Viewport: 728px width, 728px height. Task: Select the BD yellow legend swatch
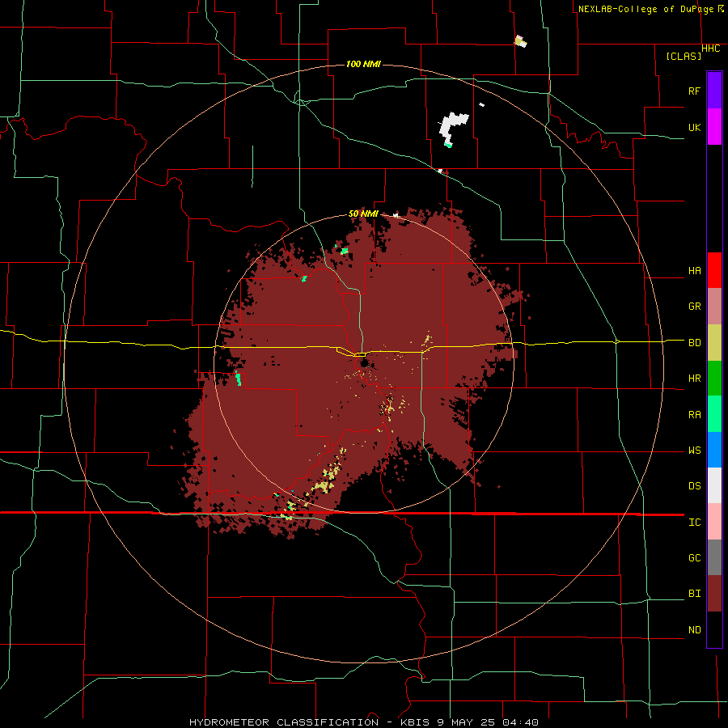pos(714,343)
